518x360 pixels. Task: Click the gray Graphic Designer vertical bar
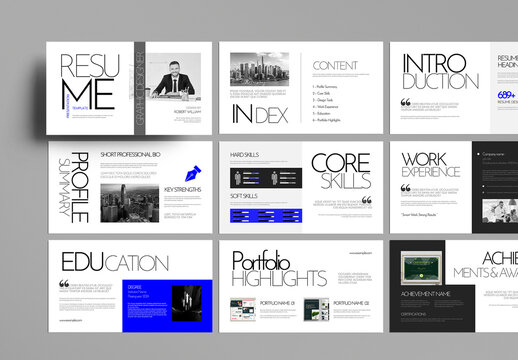coord(140,88)
